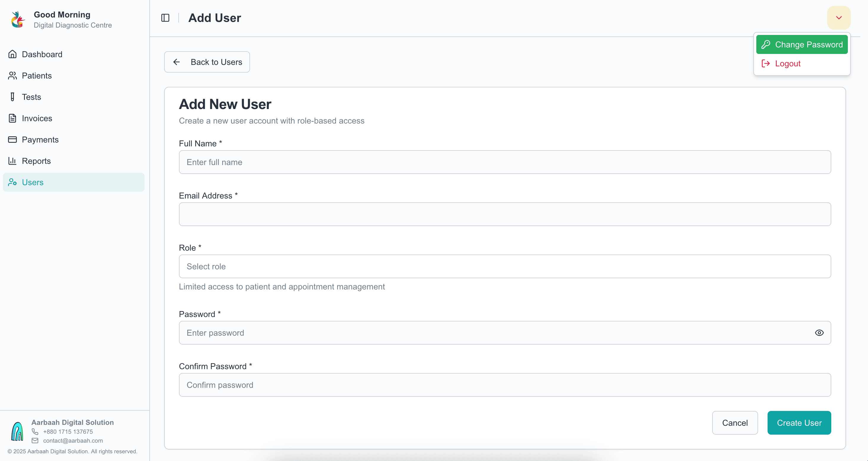Click the key icon beside Change Password
The height and width of the screenshot is (461, 868).
[x=766, y=44]
